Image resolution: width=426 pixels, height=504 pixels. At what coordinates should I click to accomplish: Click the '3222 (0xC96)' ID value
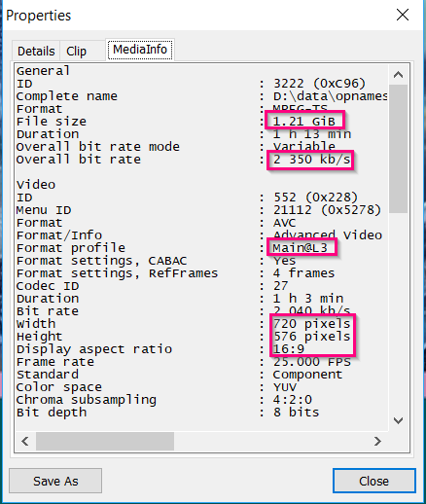tap(319, 84)
